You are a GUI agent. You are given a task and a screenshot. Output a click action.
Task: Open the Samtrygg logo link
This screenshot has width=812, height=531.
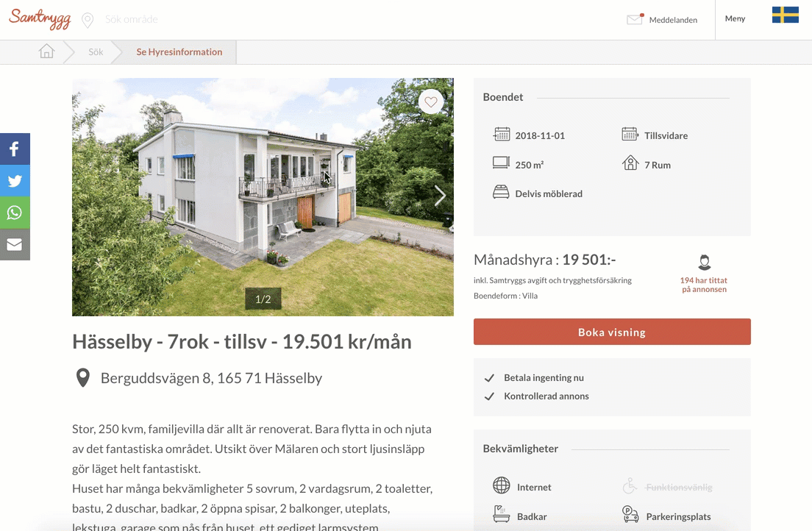point(40,19)
